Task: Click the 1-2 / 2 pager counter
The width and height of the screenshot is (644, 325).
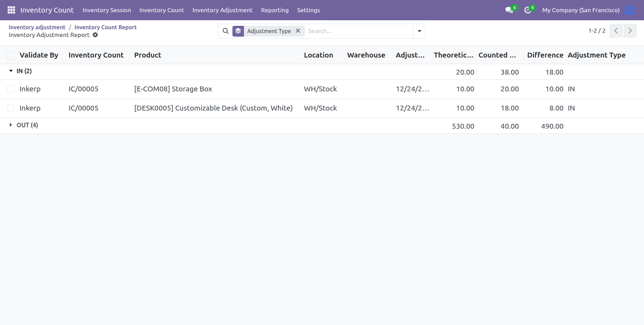Action: coord(597,31)
